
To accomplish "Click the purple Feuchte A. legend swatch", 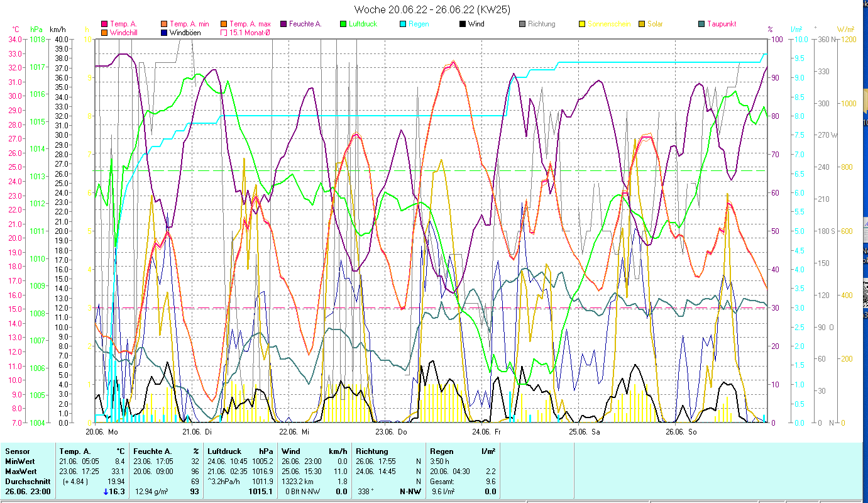I will coord(283,24).
